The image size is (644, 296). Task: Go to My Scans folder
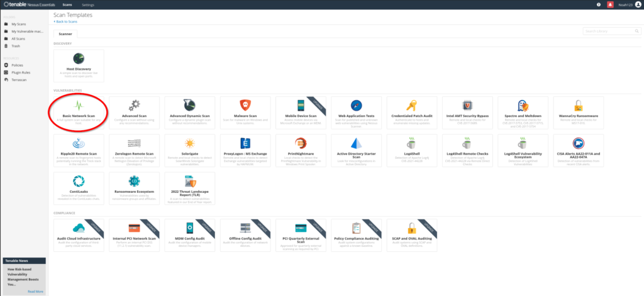pos(18,25)
